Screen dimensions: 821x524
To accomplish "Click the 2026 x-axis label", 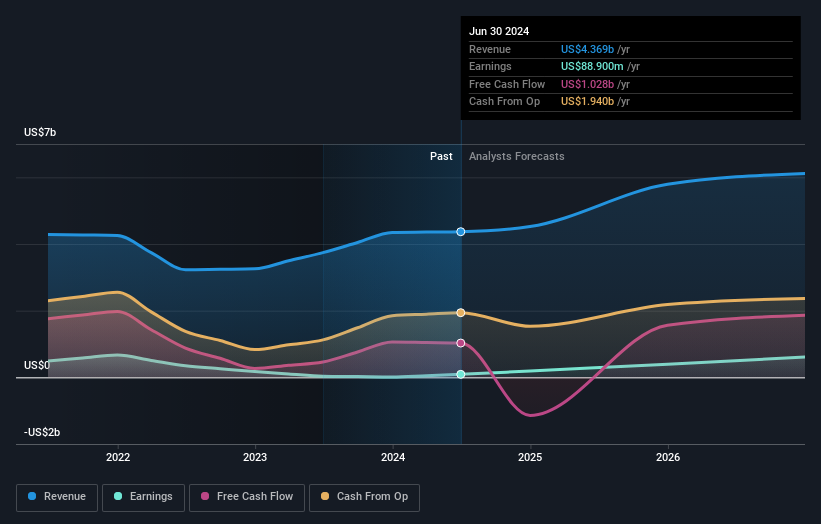I will click(x=668, y=457).
